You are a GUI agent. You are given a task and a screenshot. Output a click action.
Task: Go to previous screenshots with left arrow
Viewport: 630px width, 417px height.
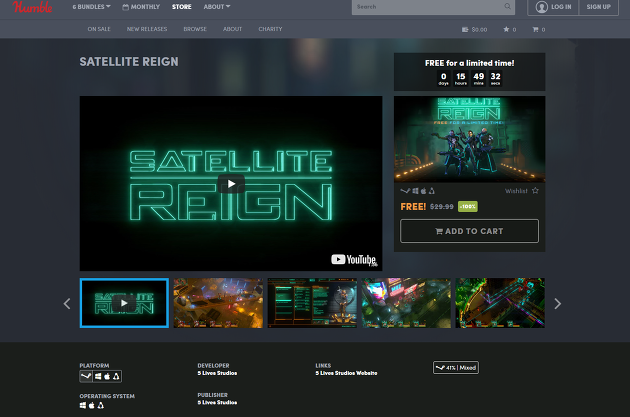[67, 304]
